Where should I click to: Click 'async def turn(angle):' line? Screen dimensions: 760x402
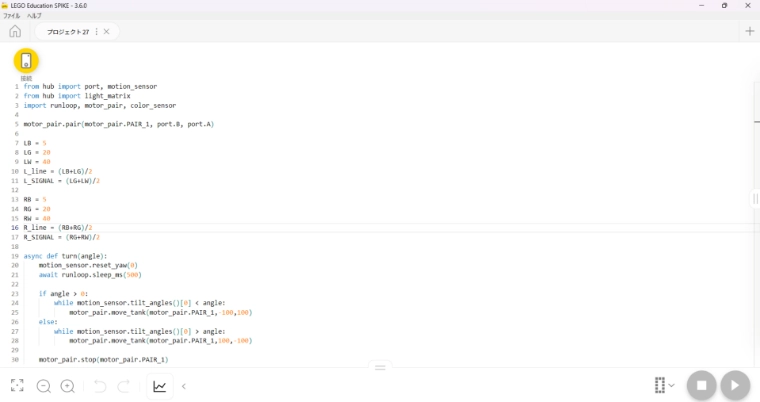65,256
